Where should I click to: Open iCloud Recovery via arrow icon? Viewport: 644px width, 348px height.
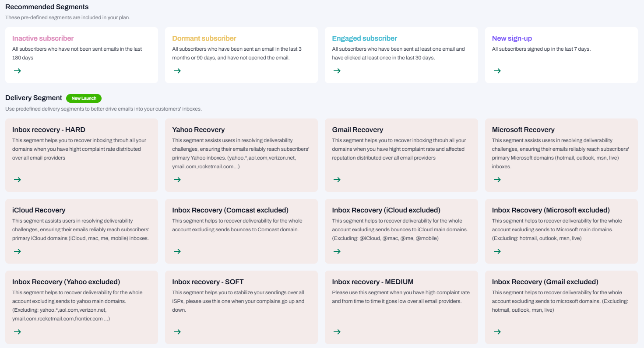pos(17,251)
